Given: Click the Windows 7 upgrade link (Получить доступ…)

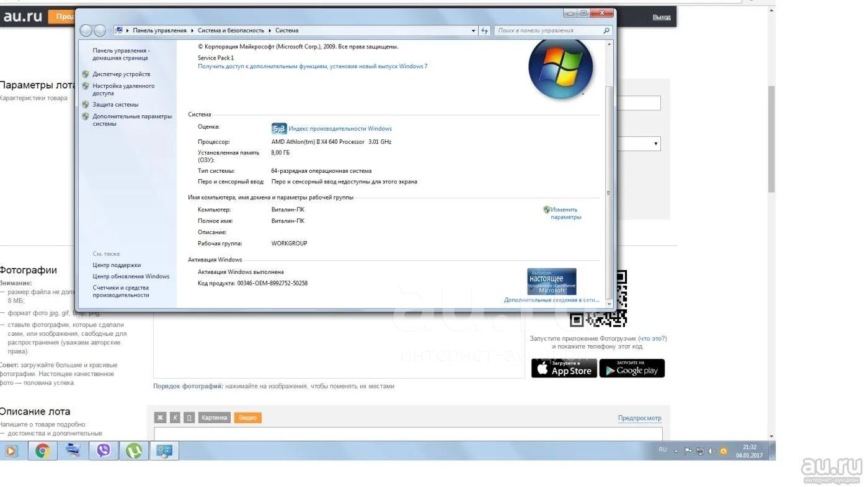Looking at the screenshot, I should (x=312, y=66).
